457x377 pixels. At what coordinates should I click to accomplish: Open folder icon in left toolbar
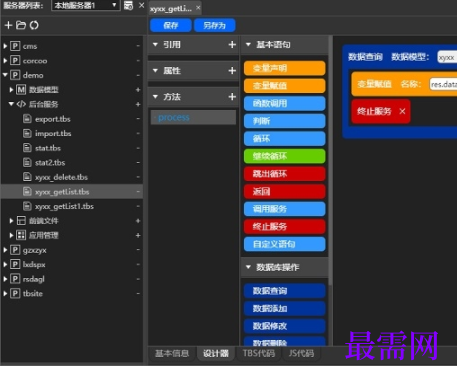[21, 25]
